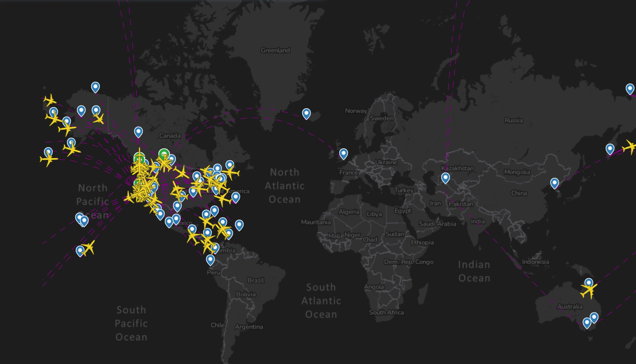Click the marker in far northeast Russia

click(x=630, y=88)
